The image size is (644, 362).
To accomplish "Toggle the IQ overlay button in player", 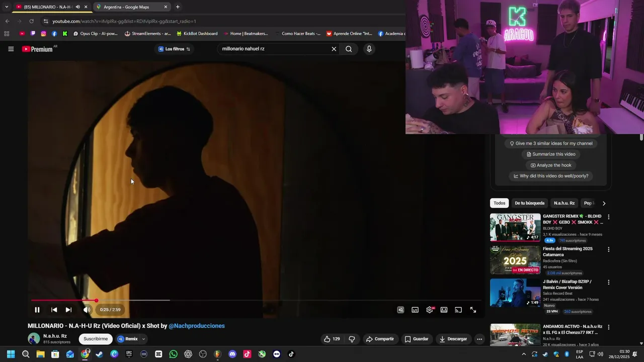I will 400,310.
